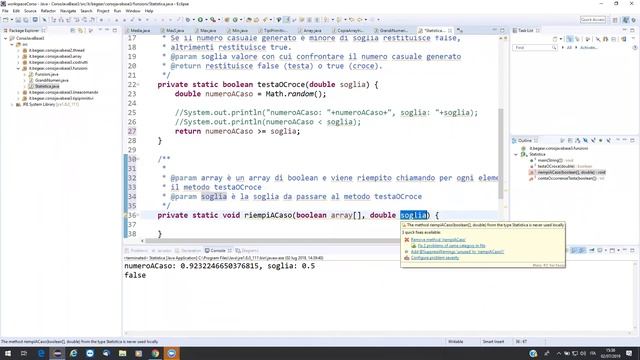Switch to the Javadoc tab
The width and height of the screenshot is (640, 360).
162,251
